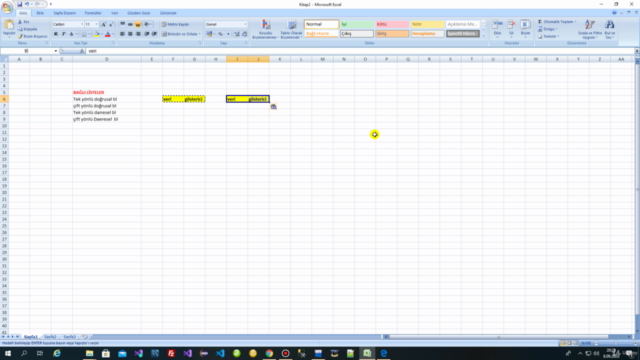Copy selection with Kopyala

click(27, 29)
